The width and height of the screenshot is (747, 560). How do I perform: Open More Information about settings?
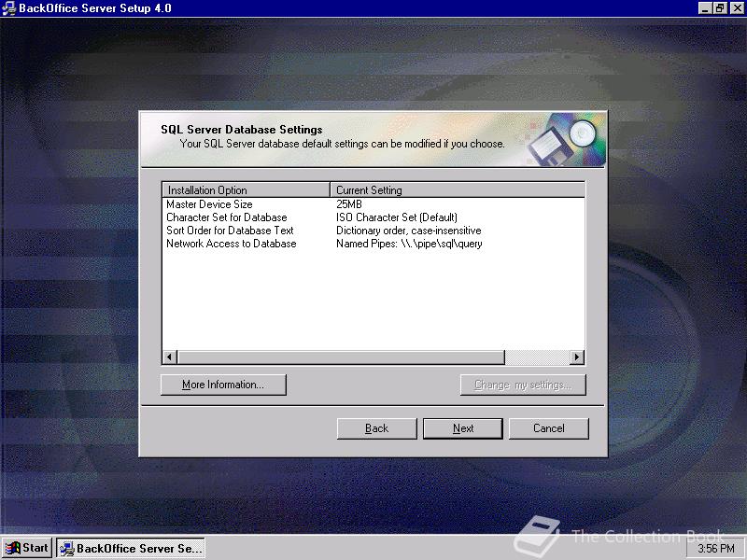coord(223,385)
